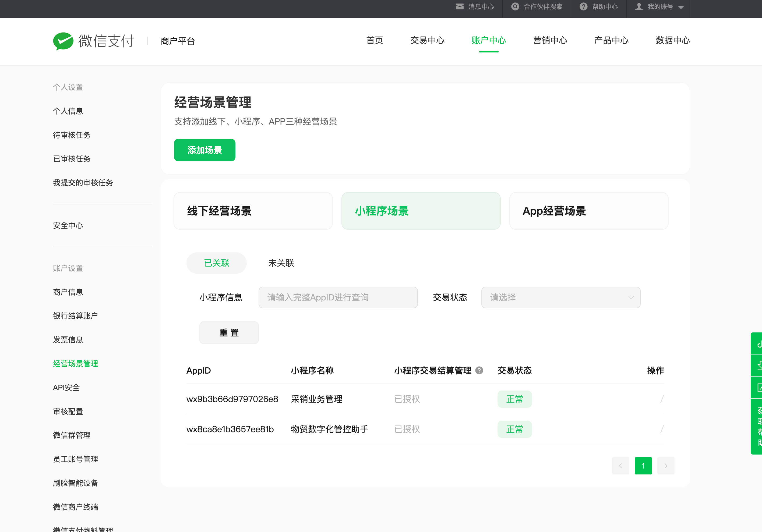This screenshot has height=532, width=762.
Task: Open 消息中心 envelope icon in top bar
Action: [x=460, y=7]
